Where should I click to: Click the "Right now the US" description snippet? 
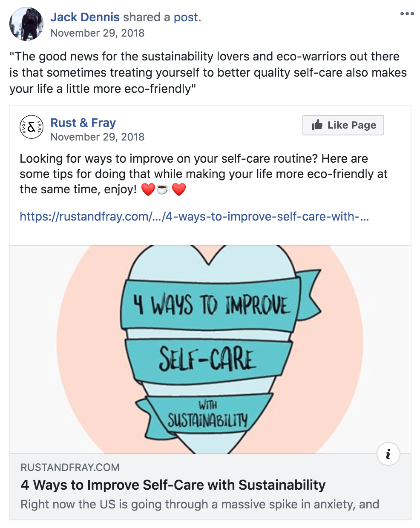[199, 505]
